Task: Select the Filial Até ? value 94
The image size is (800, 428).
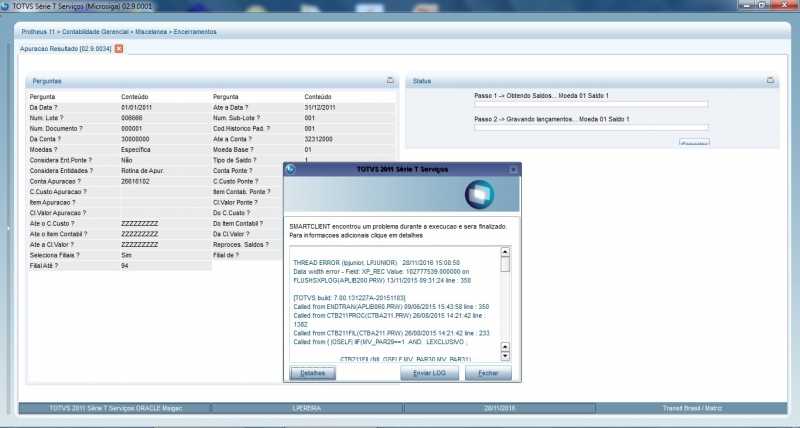Action: point(125,266)
